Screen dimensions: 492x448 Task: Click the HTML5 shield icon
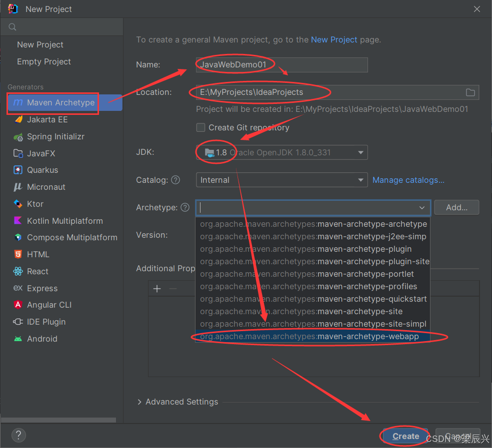pyautogui.click(x=18, y=254)
